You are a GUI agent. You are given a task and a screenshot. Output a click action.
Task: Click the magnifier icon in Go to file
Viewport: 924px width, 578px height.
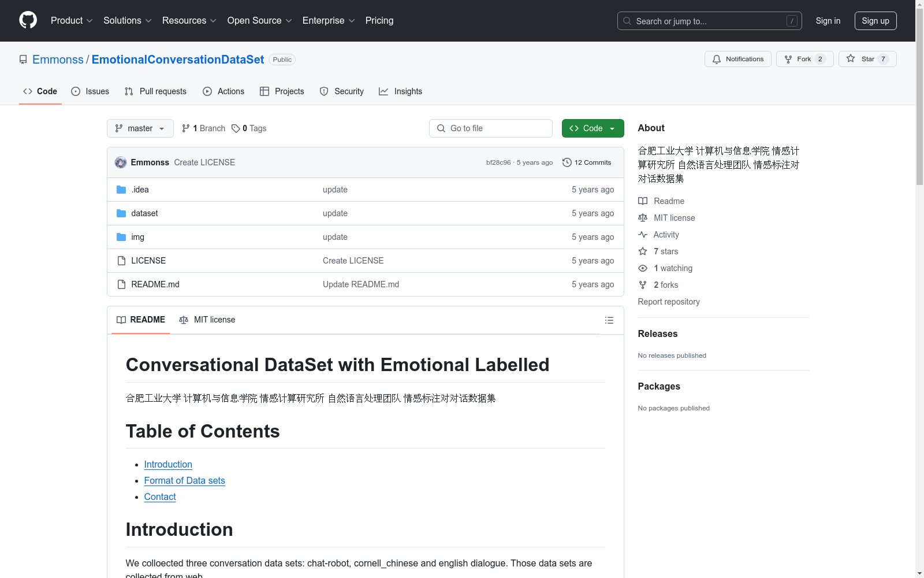pyautogui.click(x=441, y=128)
